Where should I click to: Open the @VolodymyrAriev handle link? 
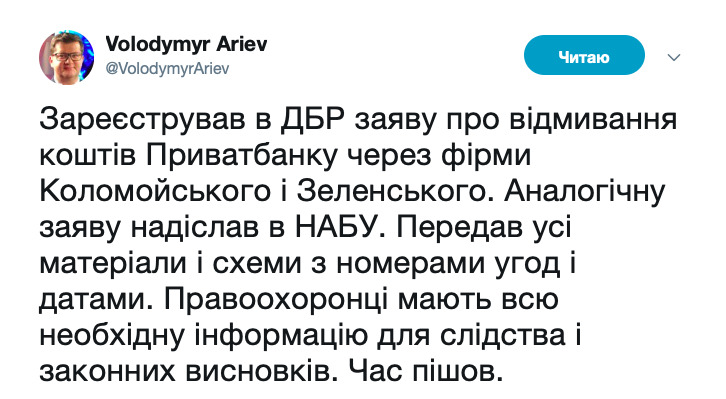pyautogui.click(x=167, y=69)
